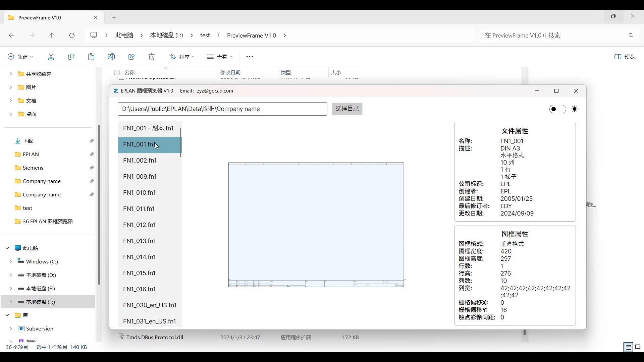Select FN1_031_en_US.fn1 in the file list
The height and width of the screenshot is (362, 644).
[149, 321]
